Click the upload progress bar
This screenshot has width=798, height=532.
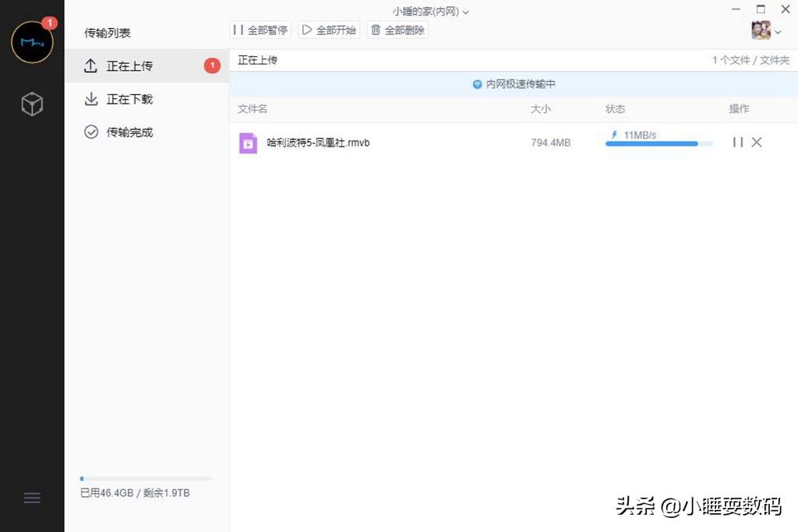click(x=659, y=144)
